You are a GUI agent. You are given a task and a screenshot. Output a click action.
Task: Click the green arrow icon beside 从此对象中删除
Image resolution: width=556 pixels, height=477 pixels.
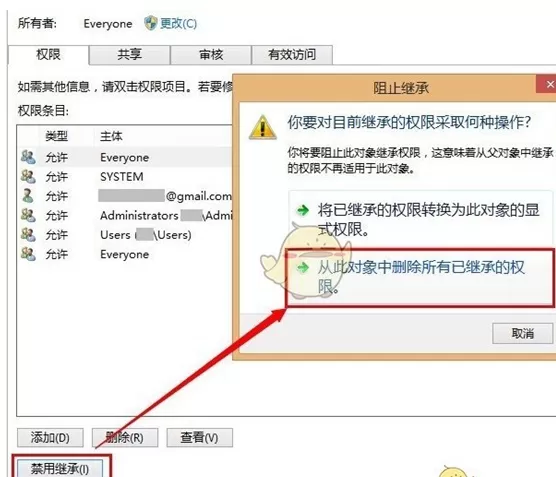coord(303,267)
